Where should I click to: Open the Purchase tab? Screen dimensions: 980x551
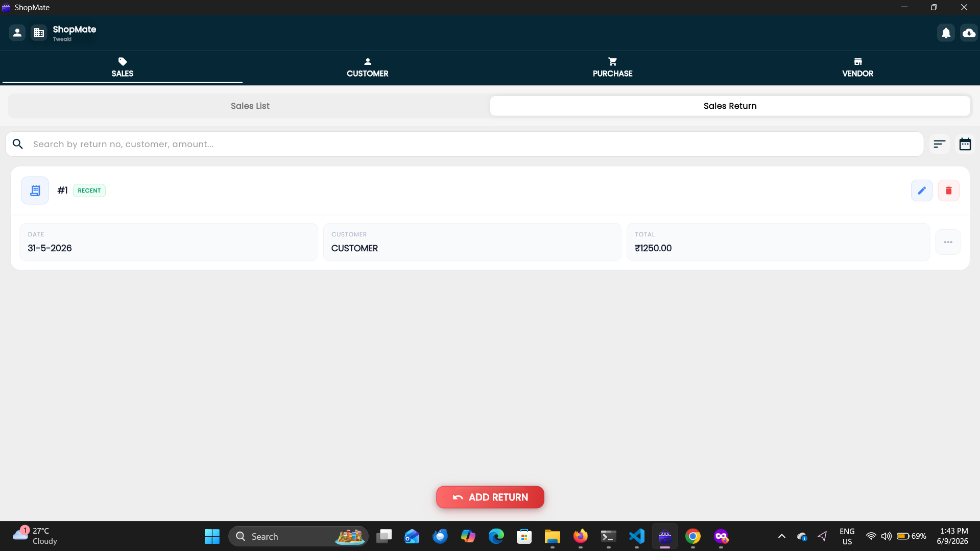[612, 67]
